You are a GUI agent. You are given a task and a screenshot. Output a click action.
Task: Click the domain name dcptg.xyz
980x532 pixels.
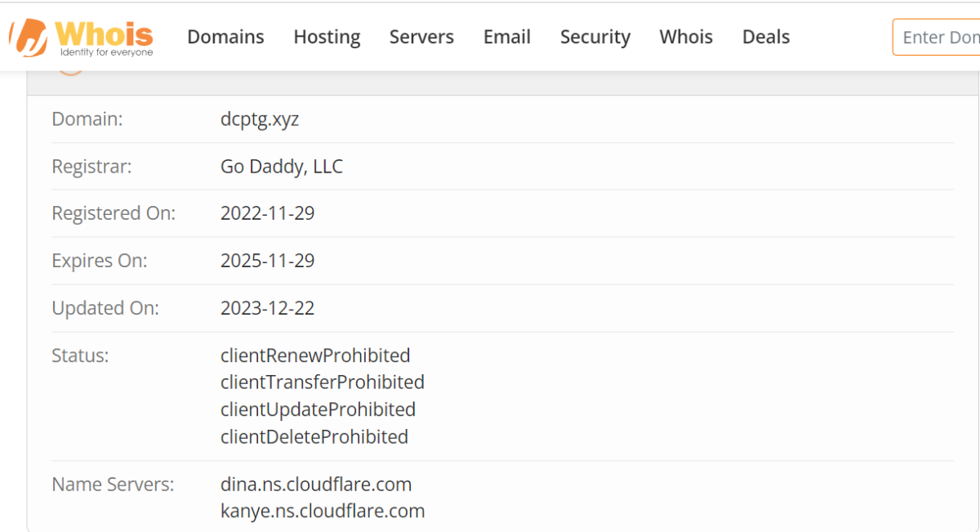tap(260, 119)
